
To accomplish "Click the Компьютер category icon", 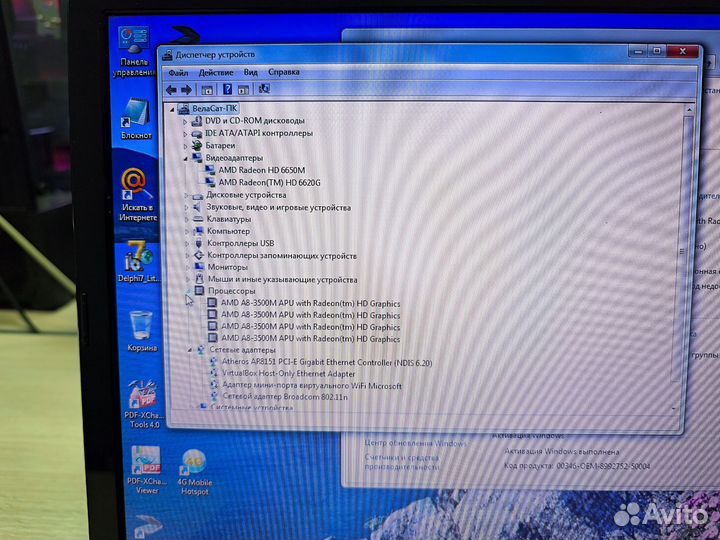I will (199, 231).
